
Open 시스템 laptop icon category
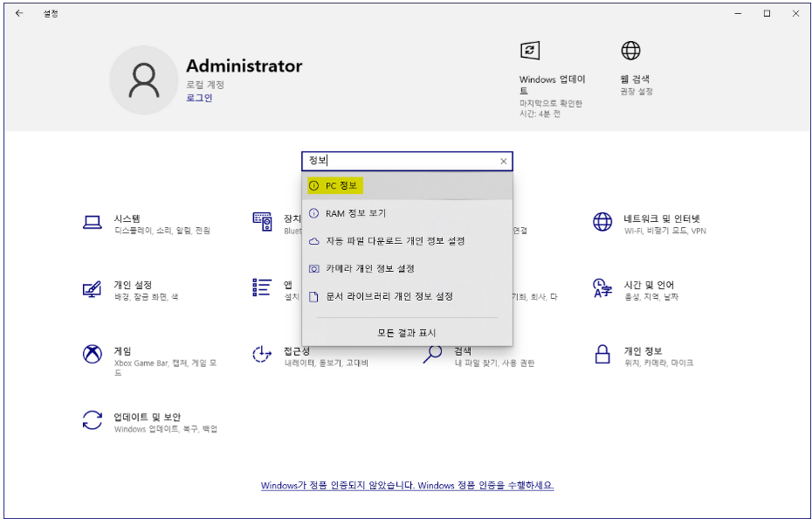click(93, 223)
